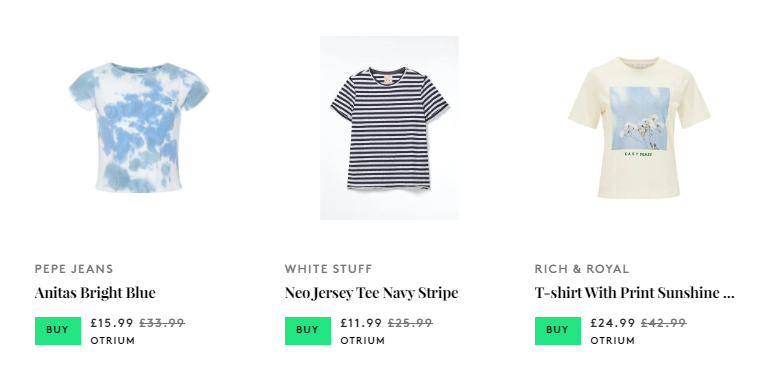
Task: Buy the Rich & Royal print t-shirt
Action: (x=558, y=330)
